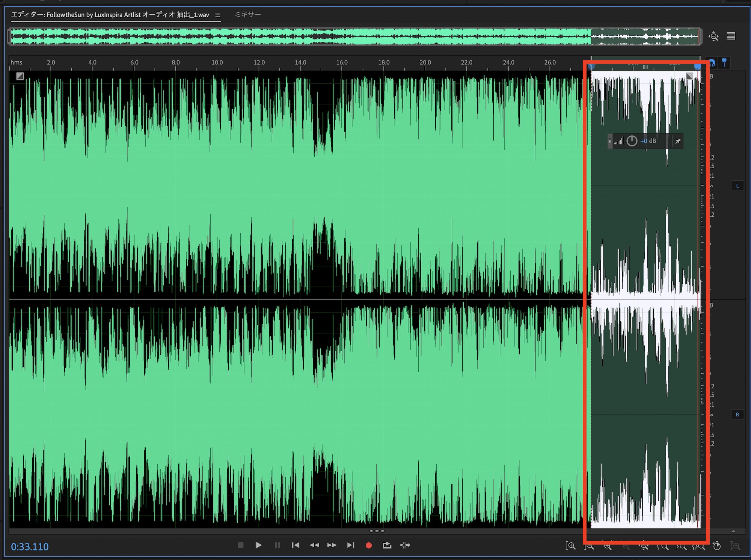Click the red Record button
This screenshot has width=751, height=560.
(368, 545)
